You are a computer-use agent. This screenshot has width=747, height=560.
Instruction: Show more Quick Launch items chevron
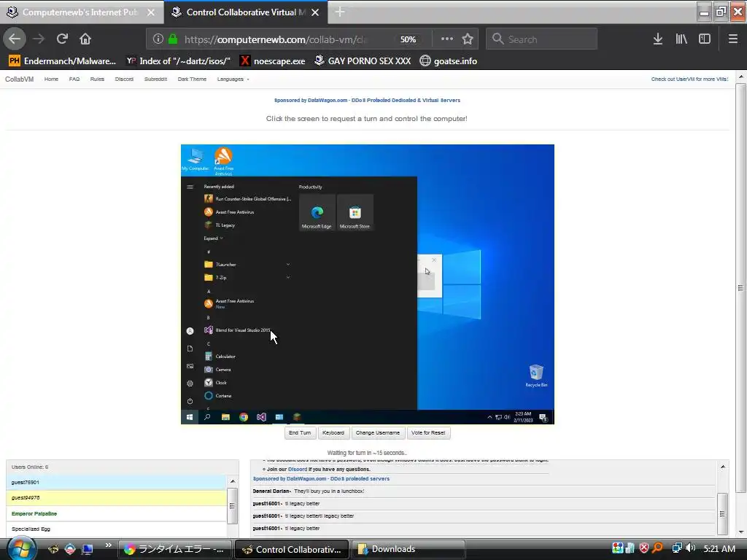coord(108,545)
